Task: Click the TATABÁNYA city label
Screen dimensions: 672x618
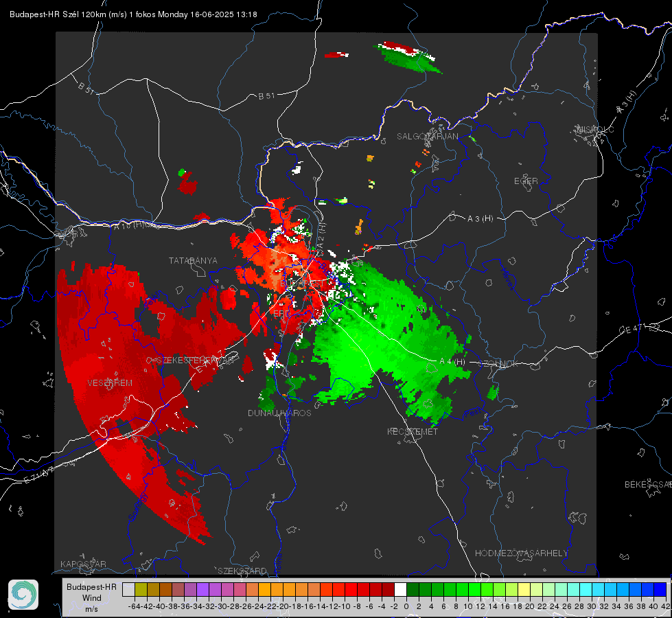Action: (x=193, y=260)
